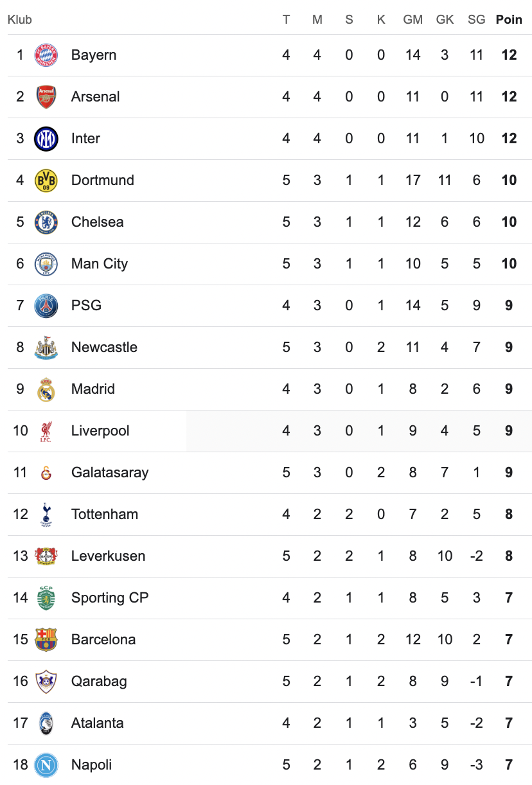
Task: Click the PSG club crest icon
Action: [46, 306]
